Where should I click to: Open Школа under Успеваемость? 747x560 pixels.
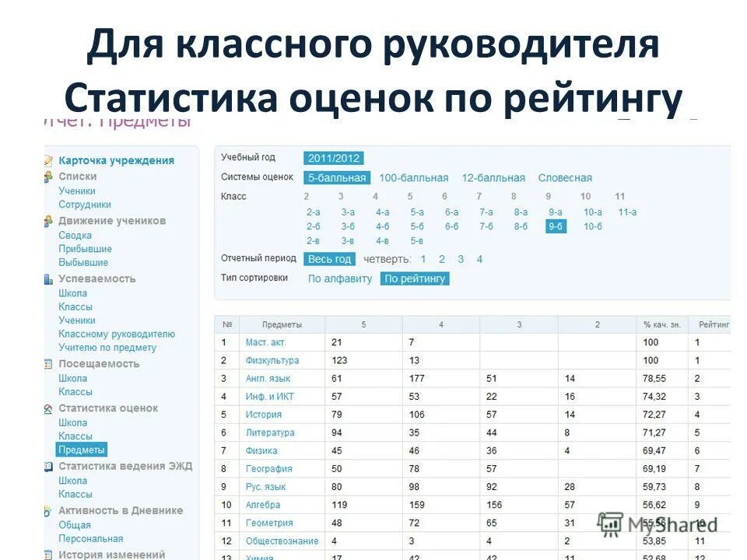tap(73, 293)
